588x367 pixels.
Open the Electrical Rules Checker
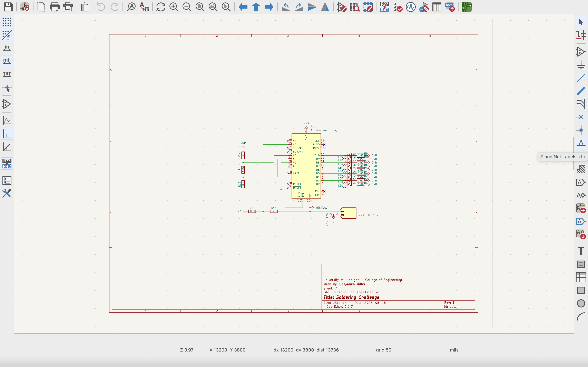[398, 7]
